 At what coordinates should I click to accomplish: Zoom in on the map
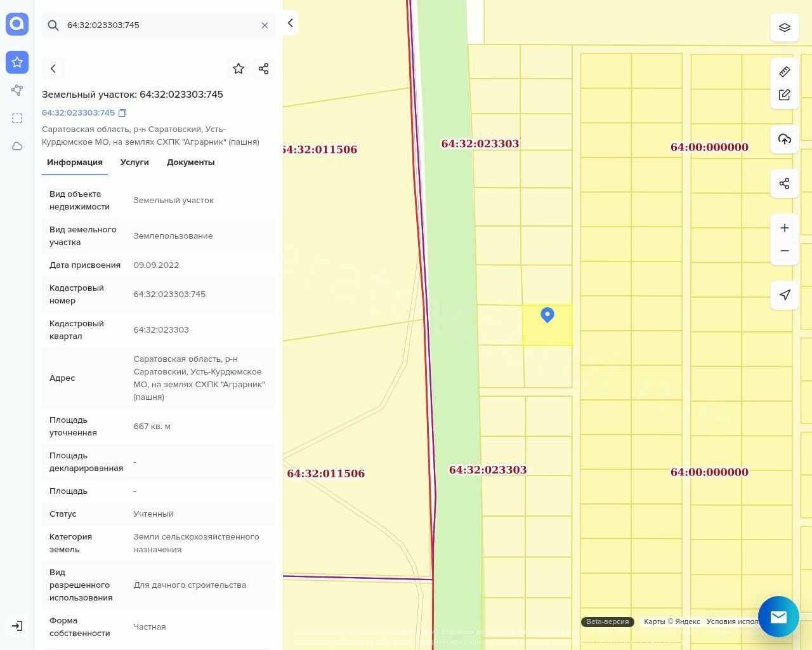point(784,228)
